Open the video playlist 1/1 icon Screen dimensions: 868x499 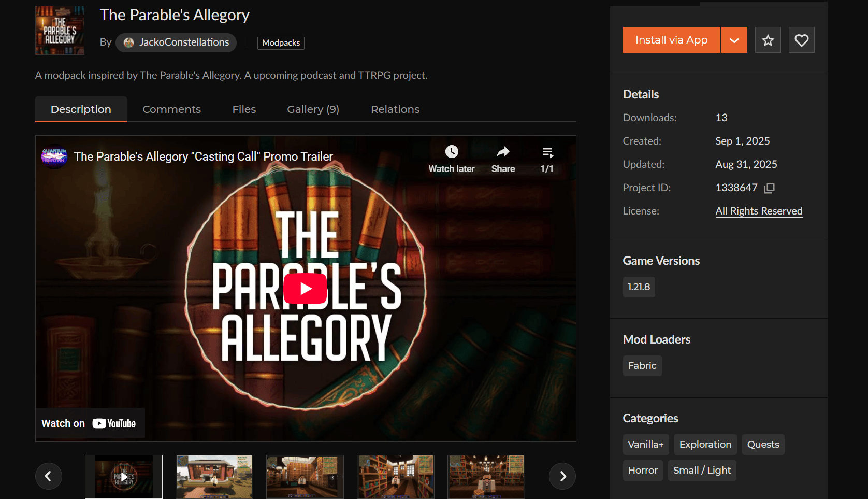tap(547, 152)
